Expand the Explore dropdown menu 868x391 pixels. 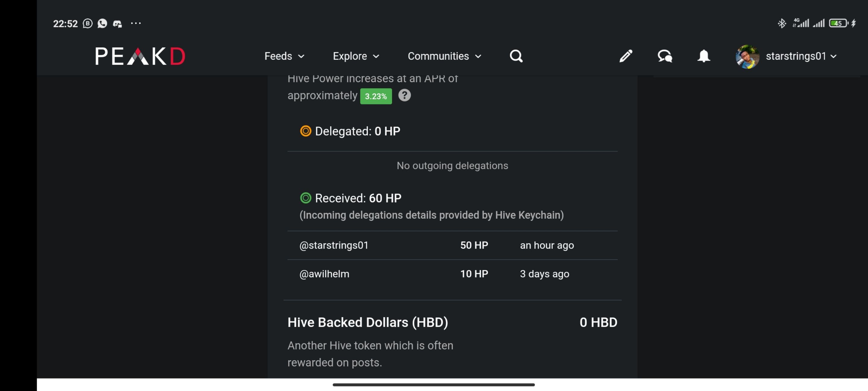click(356, 56)
